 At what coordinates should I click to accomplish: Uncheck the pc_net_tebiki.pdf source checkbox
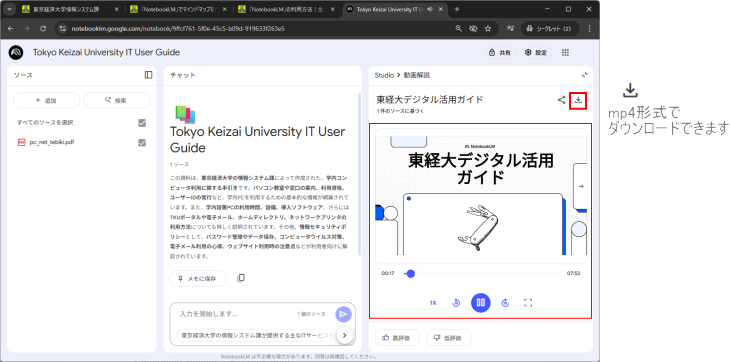click(x=142, y=142)
